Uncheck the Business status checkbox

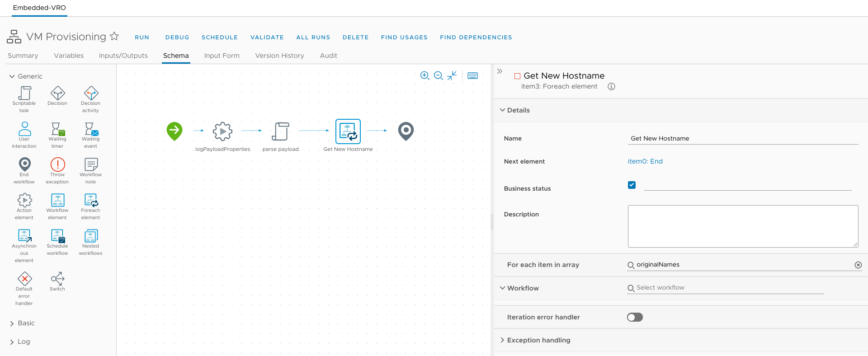point(632,185)
